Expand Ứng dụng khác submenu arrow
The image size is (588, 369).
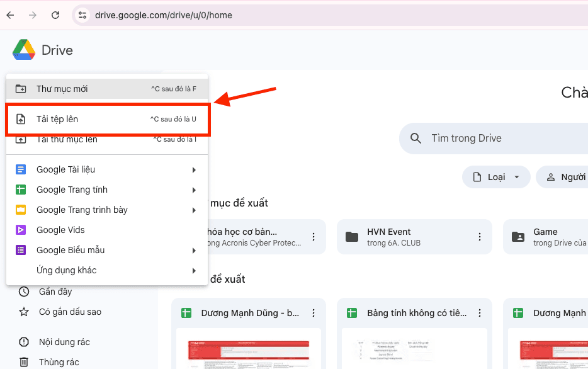[x=194, y=271]
